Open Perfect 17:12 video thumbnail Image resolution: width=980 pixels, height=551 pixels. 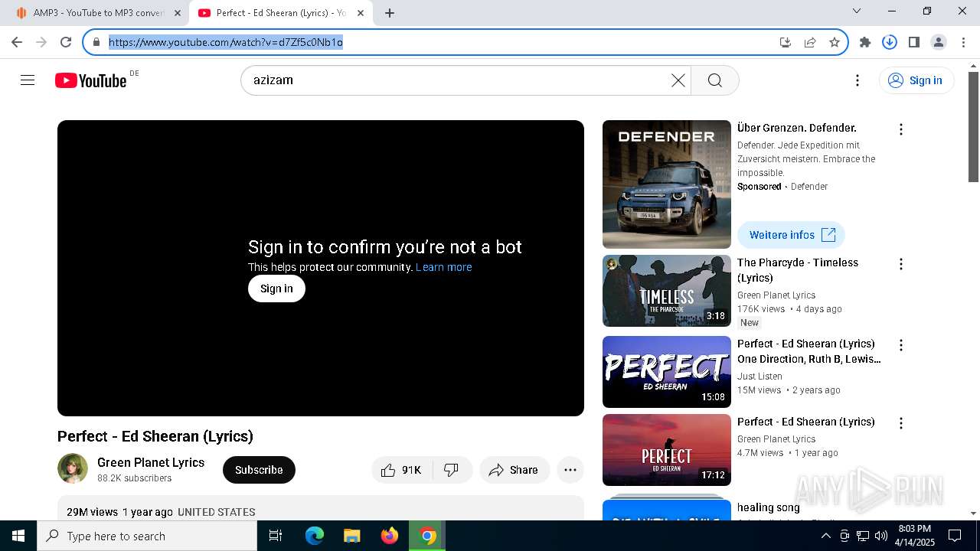tap(667, 450)
